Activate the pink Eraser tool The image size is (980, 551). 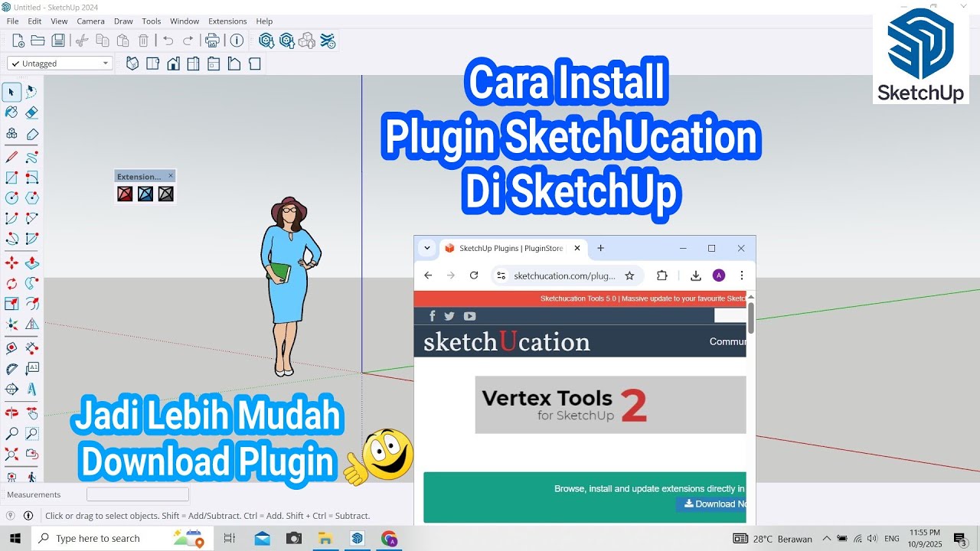click(31, 112)
